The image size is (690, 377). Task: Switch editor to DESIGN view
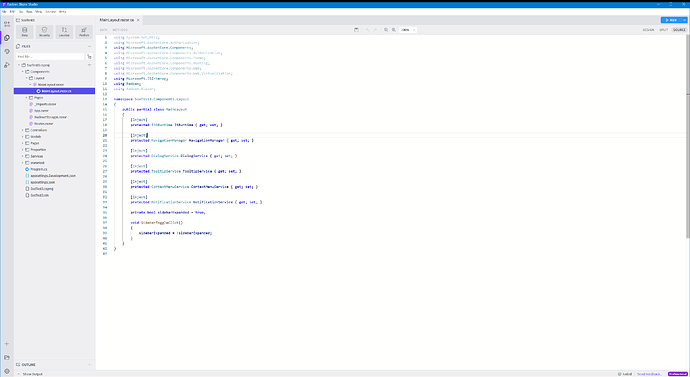pyautogui.click(x=648, y=30)
